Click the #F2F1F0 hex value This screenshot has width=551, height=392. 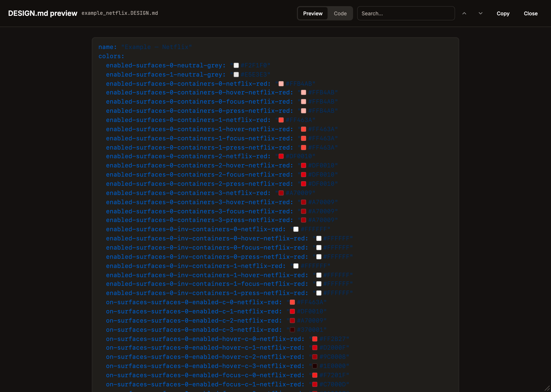pyautogui.click(x=254, y=66)
